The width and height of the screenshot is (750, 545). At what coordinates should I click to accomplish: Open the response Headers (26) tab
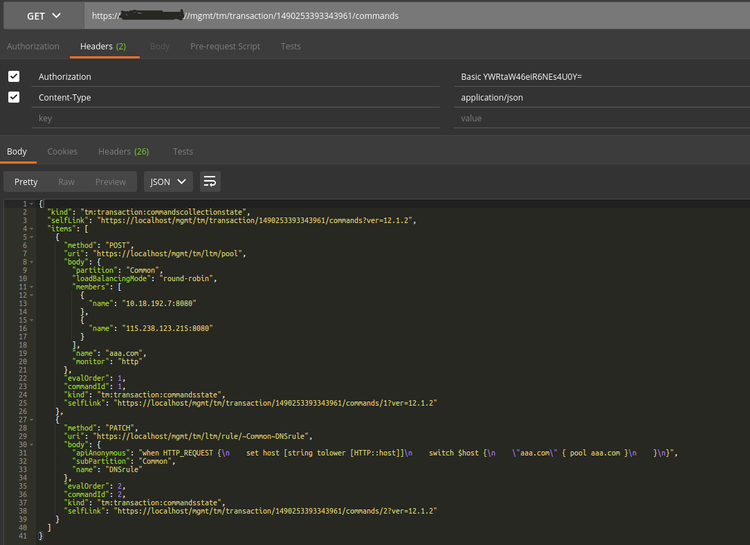[x=123, y=151]
